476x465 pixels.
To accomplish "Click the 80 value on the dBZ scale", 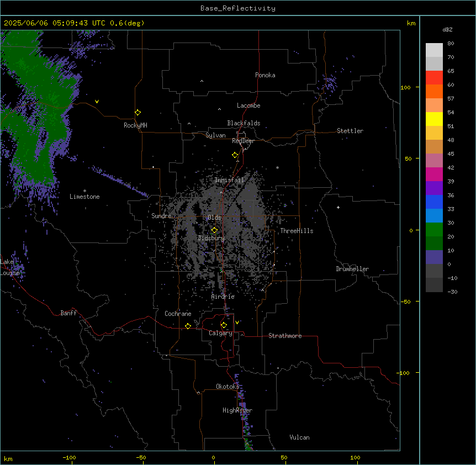I will coord(451,44).
